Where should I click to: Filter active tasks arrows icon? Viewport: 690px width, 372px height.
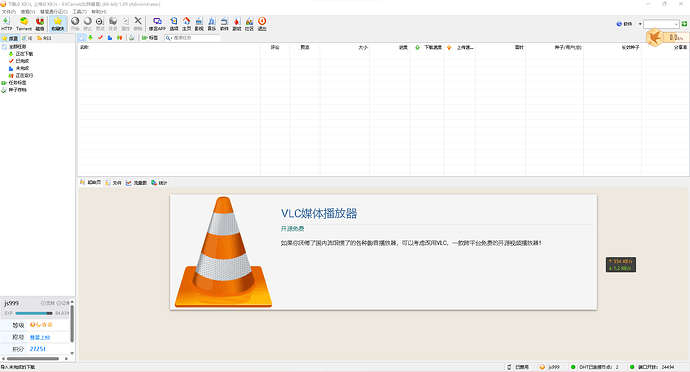pos(119,38)
